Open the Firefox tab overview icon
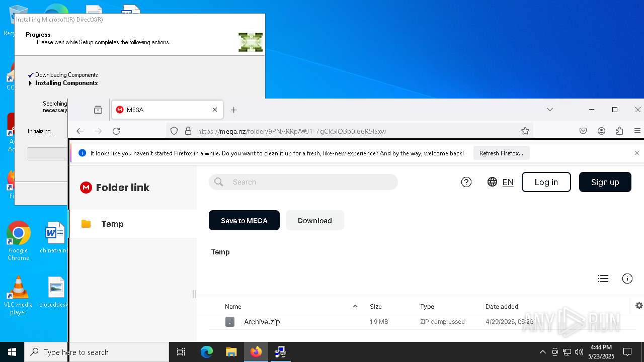 pyautogui.click(x=98, y=110)
